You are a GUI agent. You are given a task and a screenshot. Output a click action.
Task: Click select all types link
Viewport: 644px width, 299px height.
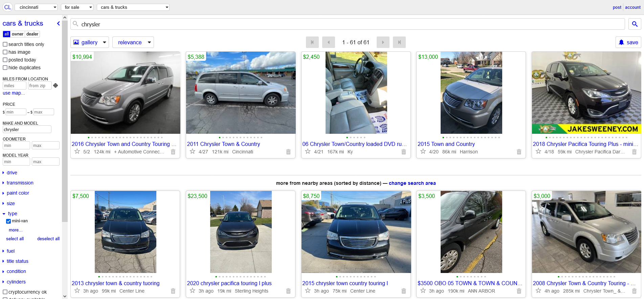[15, 239]
